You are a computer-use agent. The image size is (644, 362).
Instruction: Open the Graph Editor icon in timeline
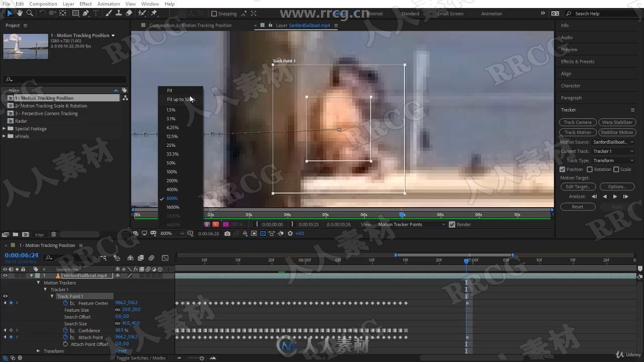pyautogui.click(x=165, y=258)
